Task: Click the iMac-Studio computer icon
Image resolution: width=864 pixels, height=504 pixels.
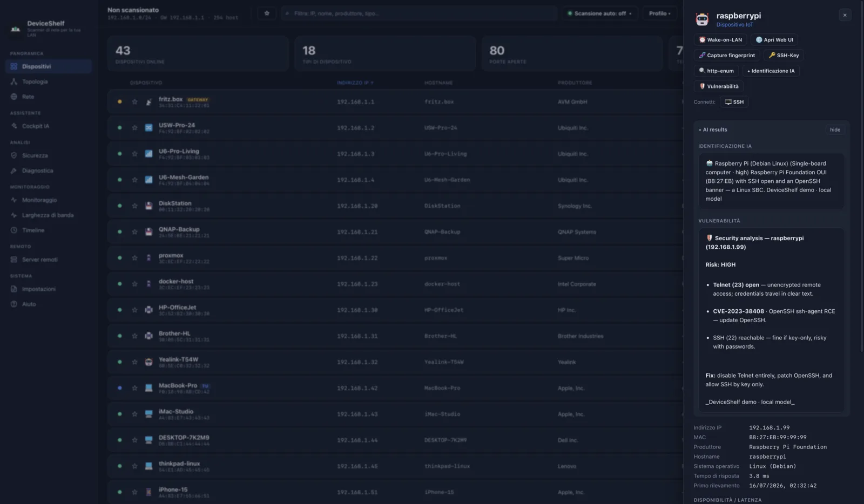Action: tap(148, 414)
